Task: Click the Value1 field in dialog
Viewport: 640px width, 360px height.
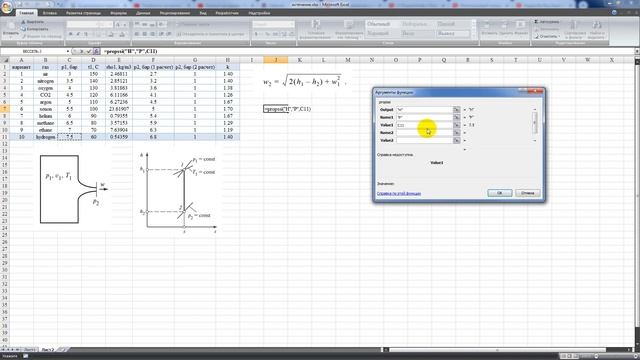Action: click(x=424, y=125)
